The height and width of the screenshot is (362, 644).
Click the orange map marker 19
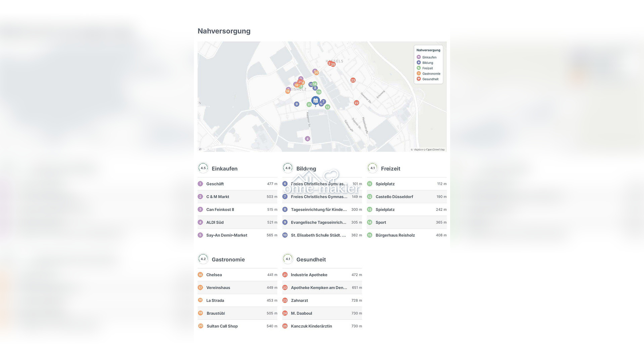(x=287, y=91)
